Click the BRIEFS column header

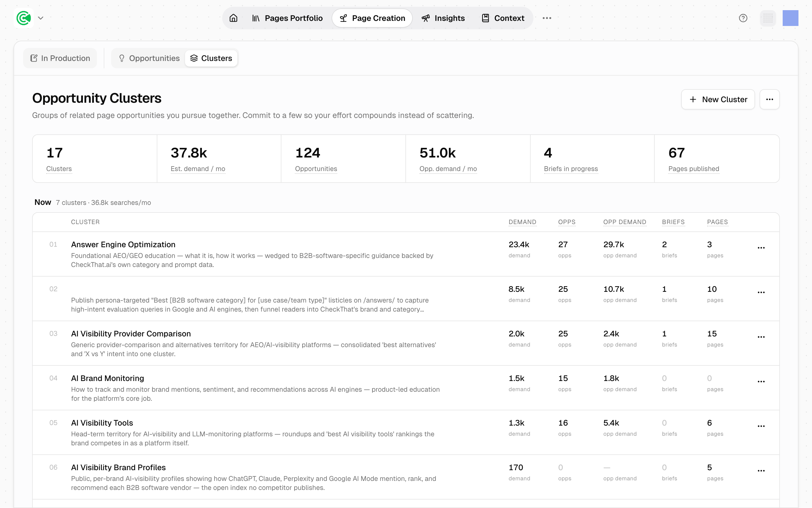point(673,222)
